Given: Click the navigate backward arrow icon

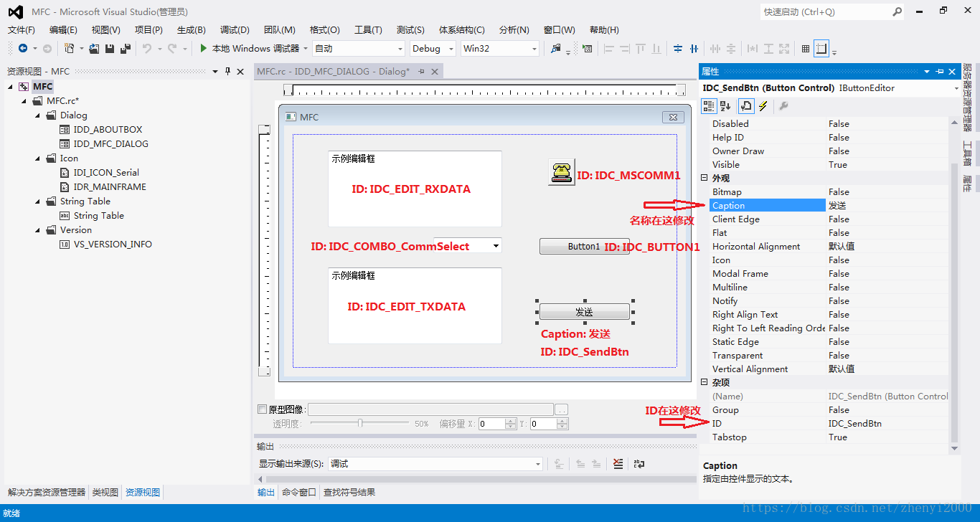Looking at the screenshot, I should (23, 48).
